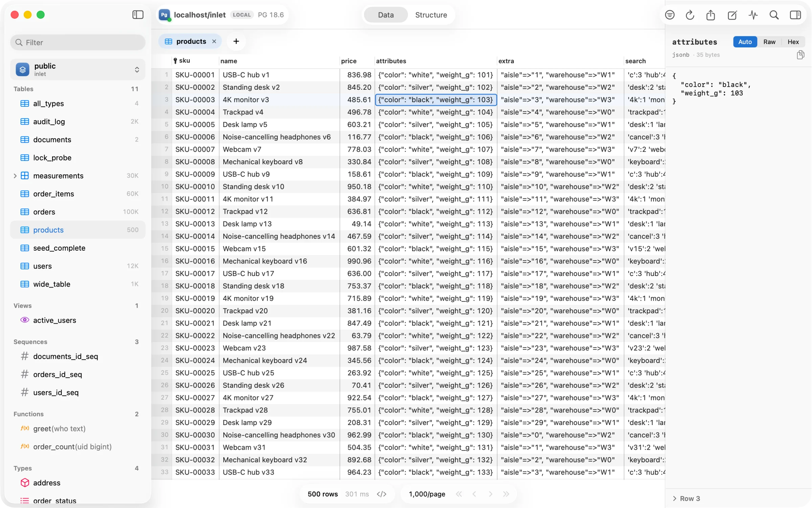Switch inspector to Auto mode
This screenshot has width=812, height=508.
(x=745, y=42)
